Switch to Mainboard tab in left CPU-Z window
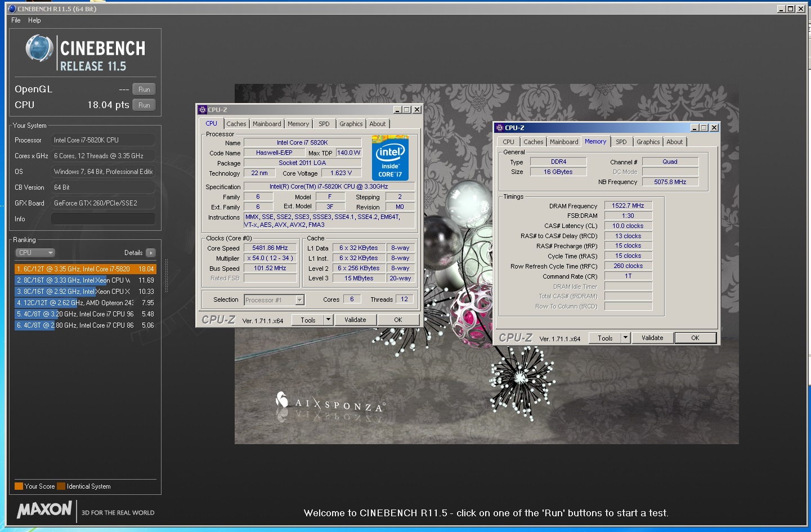 coord(267,124)
